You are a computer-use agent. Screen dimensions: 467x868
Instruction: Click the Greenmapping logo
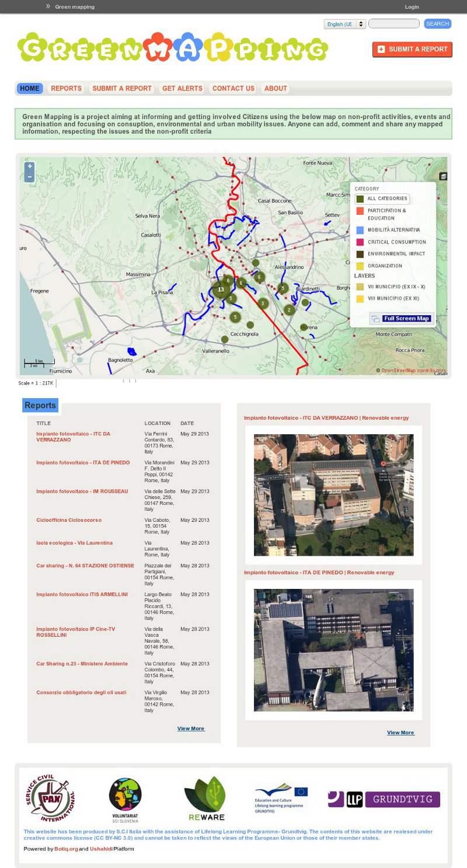click(172, 47)
